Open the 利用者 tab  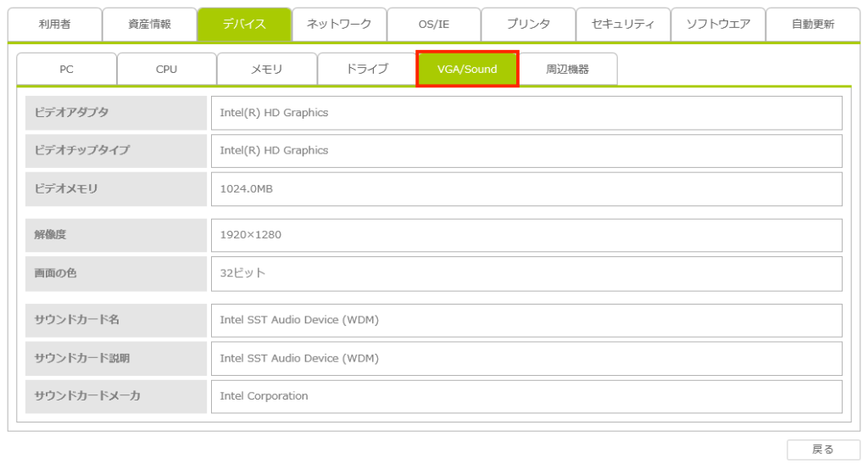point(54,25)
